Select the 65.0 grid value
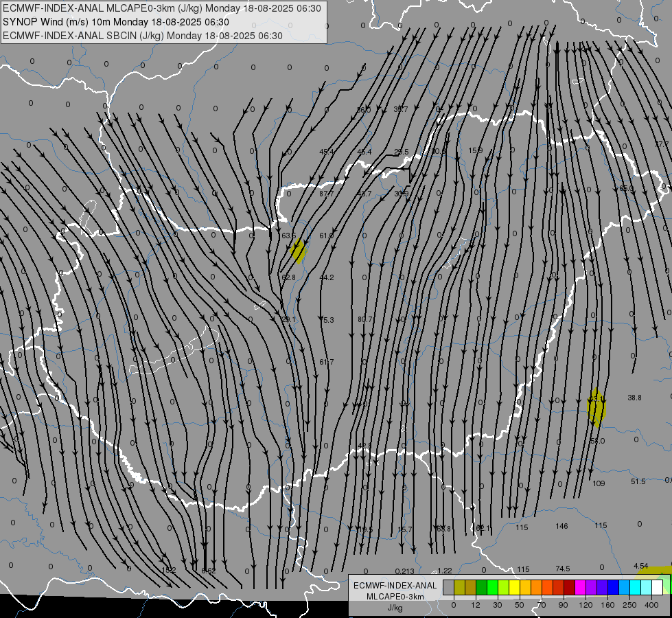The height and width of the screenshot is (618, 672). [x=626, y=188]
